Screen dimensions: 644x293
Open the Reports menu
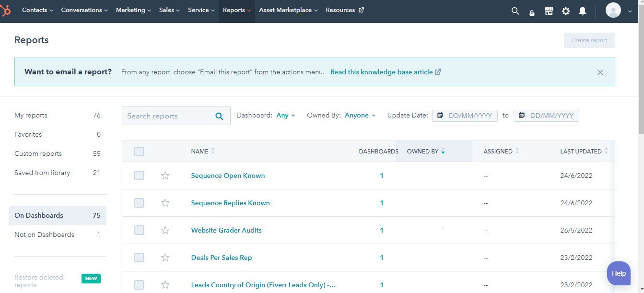(234, 10)
